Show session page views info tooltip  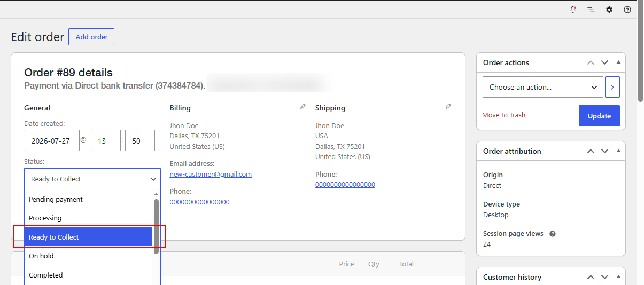point(553,234)
